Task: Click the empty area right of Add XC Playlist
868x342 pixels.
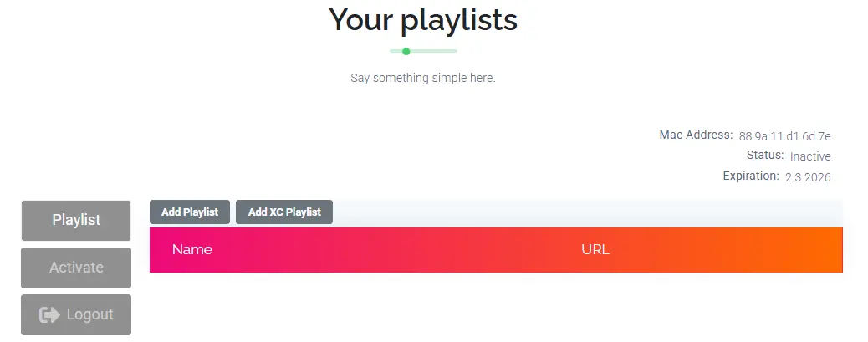Action: pyautogui.click(x=585, y=212)
